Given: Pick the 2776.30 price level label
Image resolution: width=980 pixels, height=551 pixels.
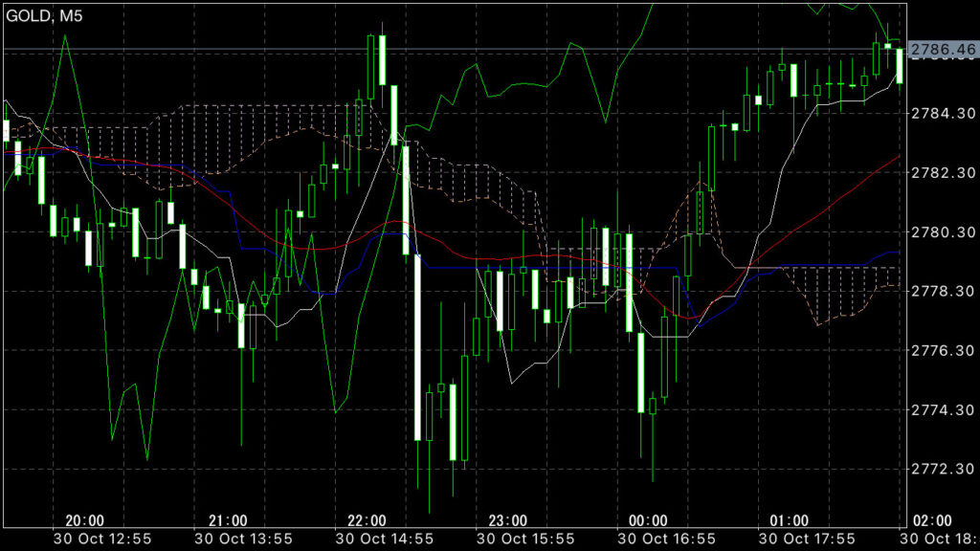Looking at the screenshot, I should click(942, 351).
